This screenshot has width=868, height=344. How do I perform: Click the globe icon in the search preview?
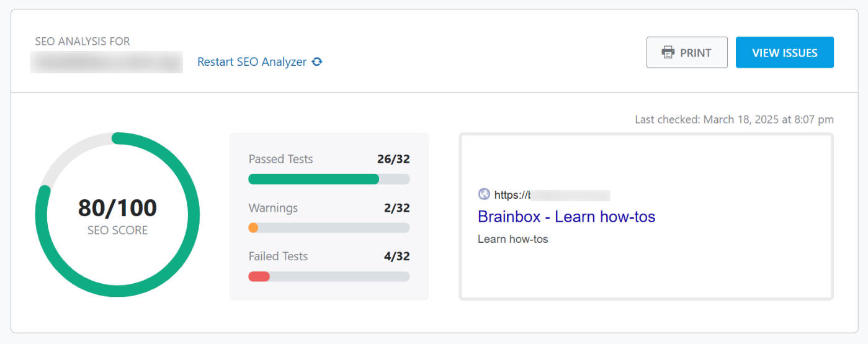484,194
